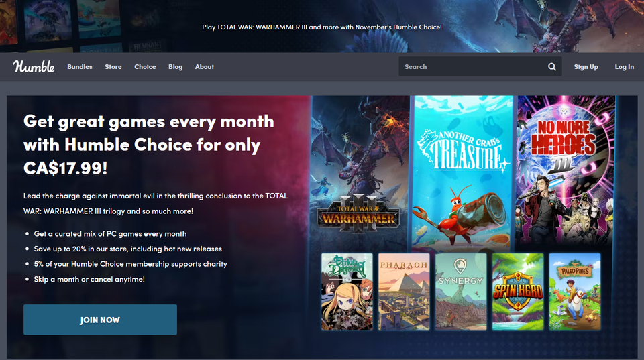644x360 pixels.
Task: Open the Bundles menu
Action: coord(80,66)
